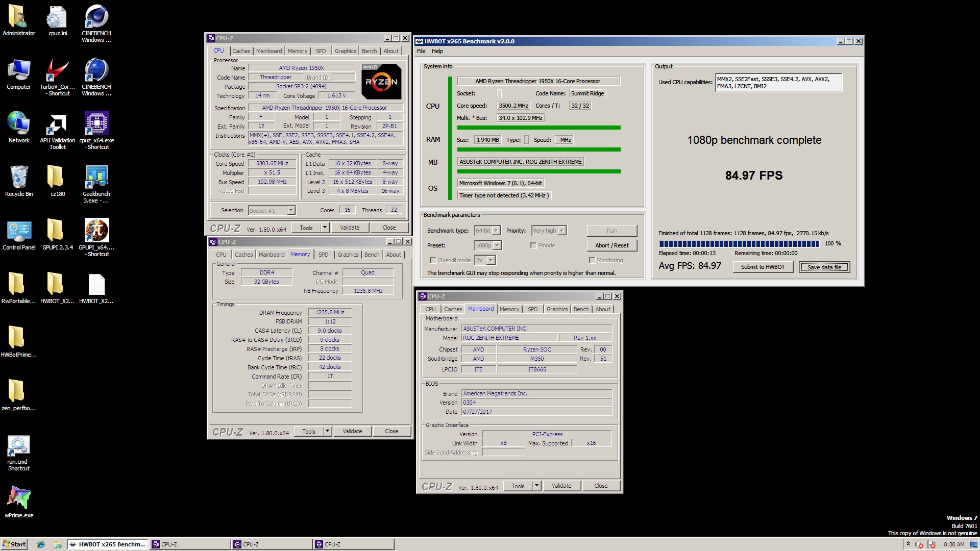The height and width of the screenshot is (551, 980).
Task: Open the Priority dropdown set to Very high
Action: click(x=548, y=231)
